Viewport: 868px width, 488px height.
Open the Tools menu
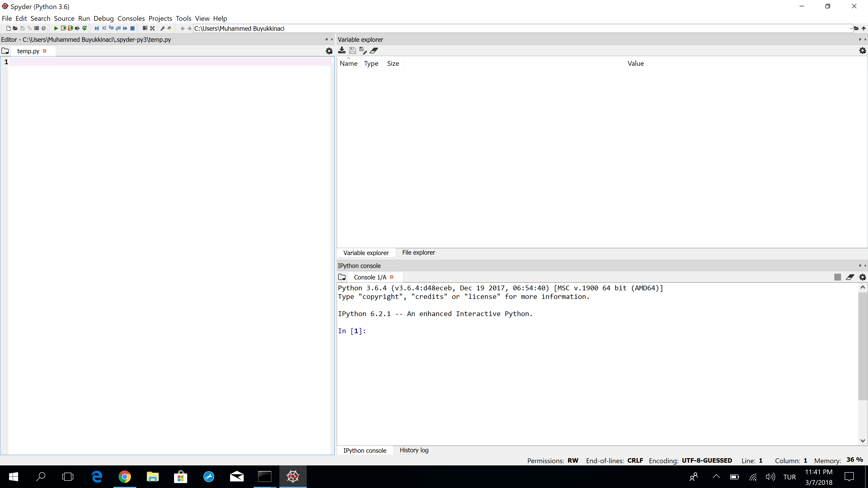pyautogui.click(x=183, y=19)
